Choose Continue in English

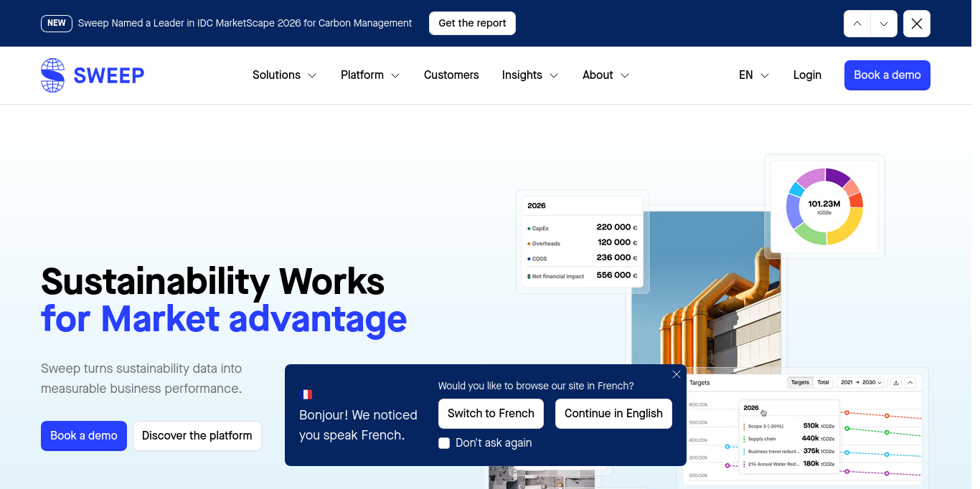pos(613,414)
